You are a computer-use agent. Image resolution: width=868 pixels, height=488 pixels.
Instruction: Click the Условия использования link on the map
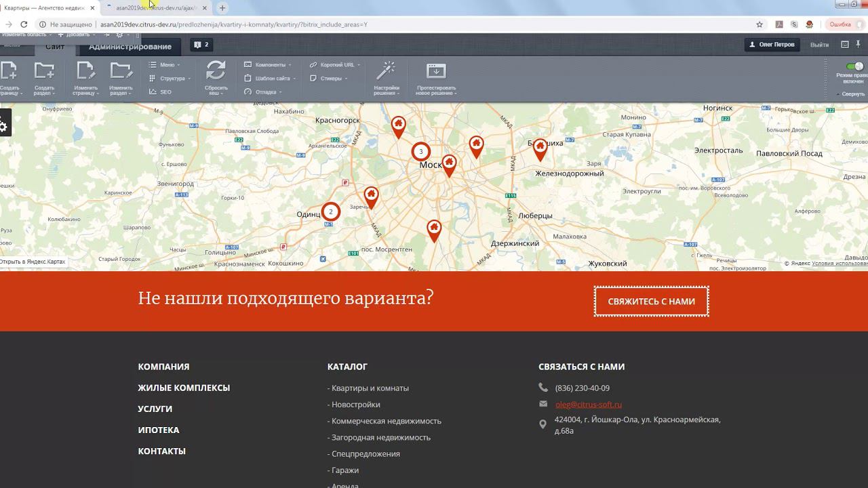coord(840,264)
